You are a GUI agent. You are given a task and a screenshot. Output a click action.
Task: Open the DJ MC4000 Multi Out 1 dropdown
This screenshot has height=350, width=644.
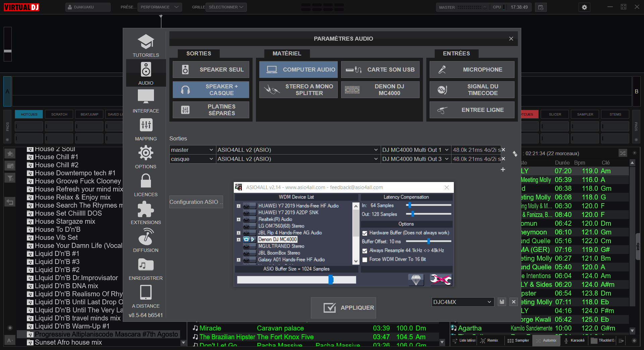coord(446,150)
